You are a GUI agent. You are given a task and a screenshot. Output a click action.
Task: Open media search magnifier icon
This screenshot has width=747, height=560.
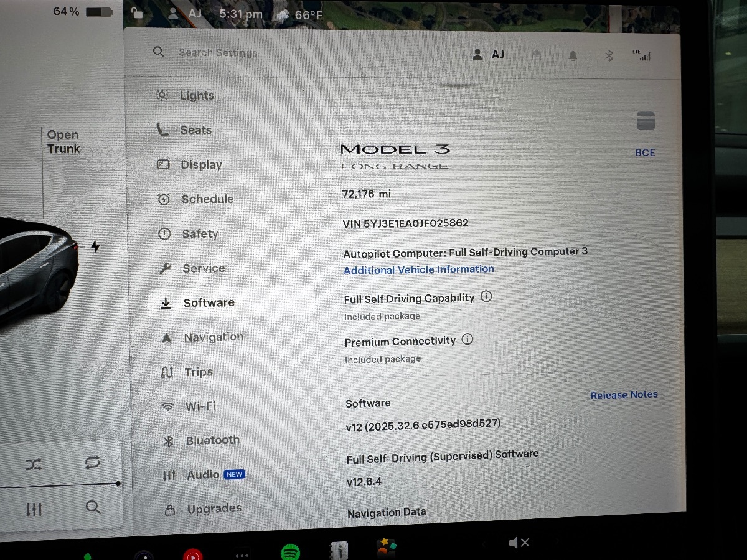(x=93, y=507)
